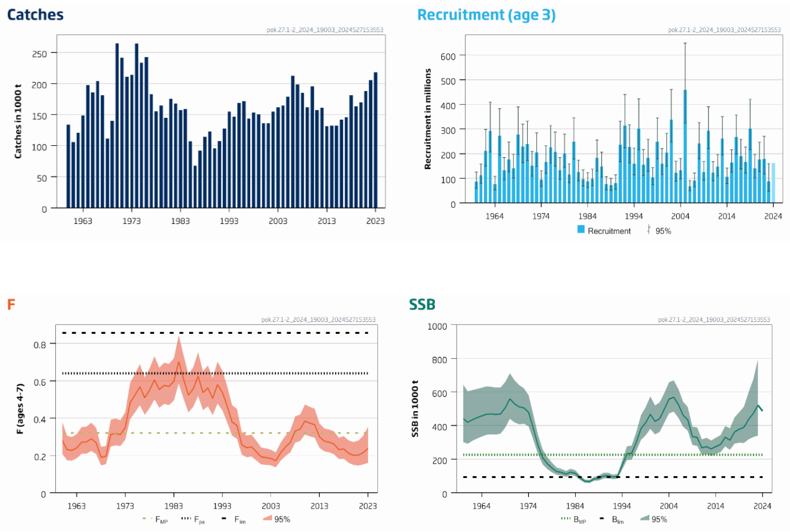Click the black dotted Fpa line in F chart
Viewport: 790px width, 532px height.
point(215,374)
